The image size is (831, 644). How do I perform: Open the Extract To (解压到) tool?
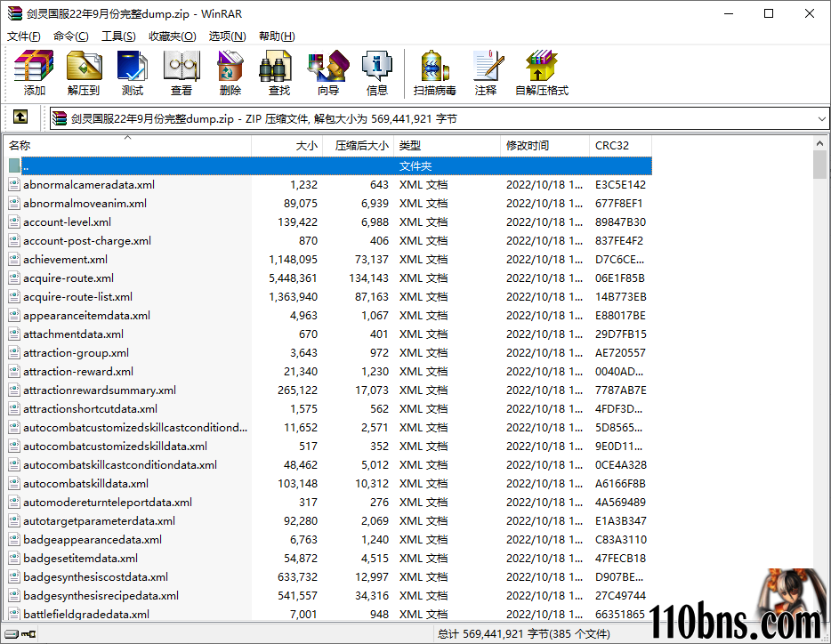(x=84, y=73)
